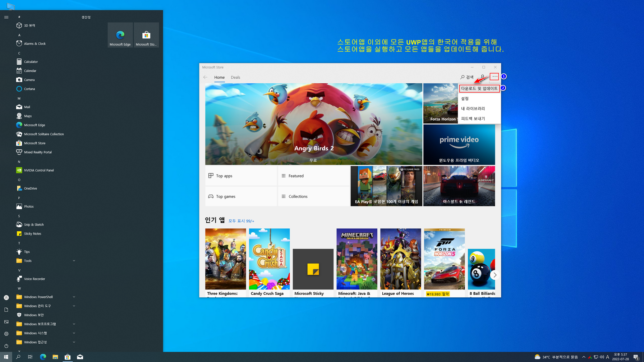Open the Store account profile icon

[482, 77]
